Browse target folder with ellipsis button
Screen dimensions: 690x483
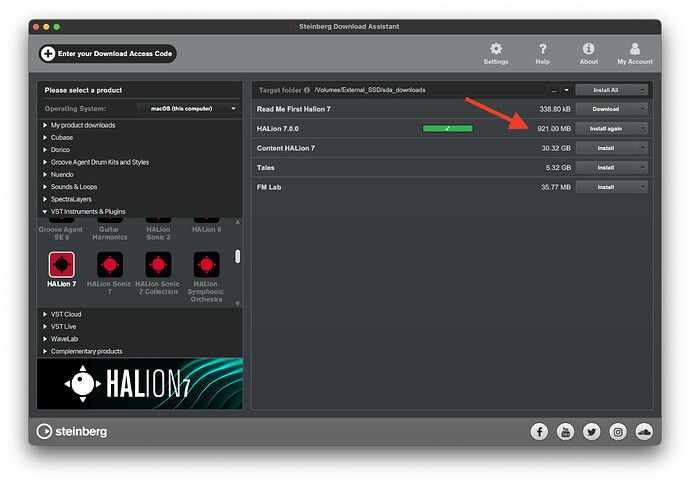554,90
